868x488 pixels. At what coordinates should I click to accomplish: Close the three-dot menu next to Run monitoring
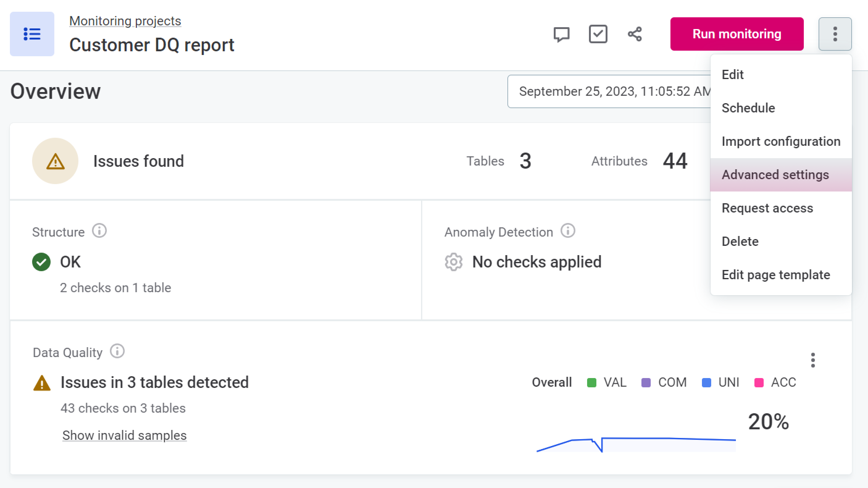835,34
